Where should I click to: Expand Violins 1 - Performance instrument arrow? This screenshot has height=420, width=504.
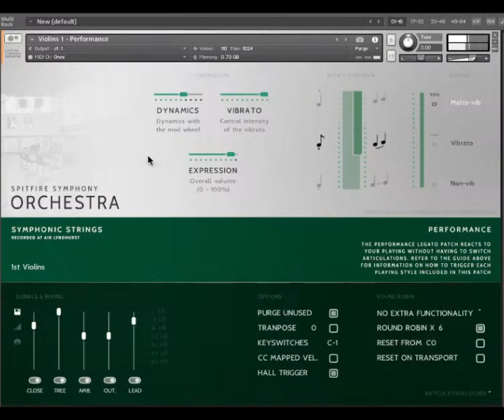[32, 39]
